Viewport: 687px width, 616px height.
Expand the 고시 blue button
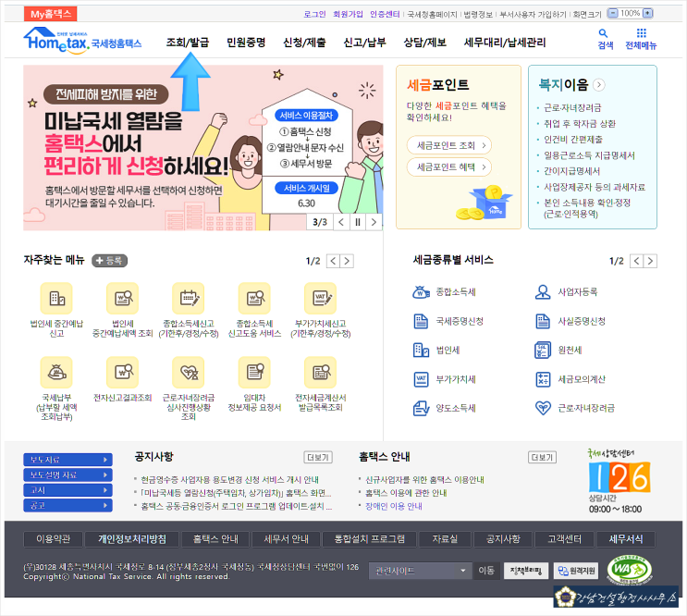click(x=67, y=490)
